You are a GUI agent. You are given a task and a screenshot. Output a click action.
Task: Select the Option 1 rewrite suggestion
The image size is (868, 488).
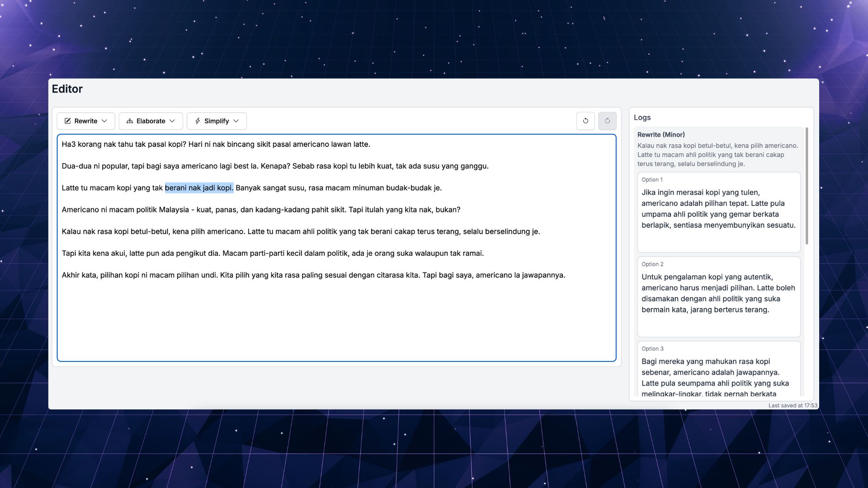pyautogui.click(x=719, y=212)
